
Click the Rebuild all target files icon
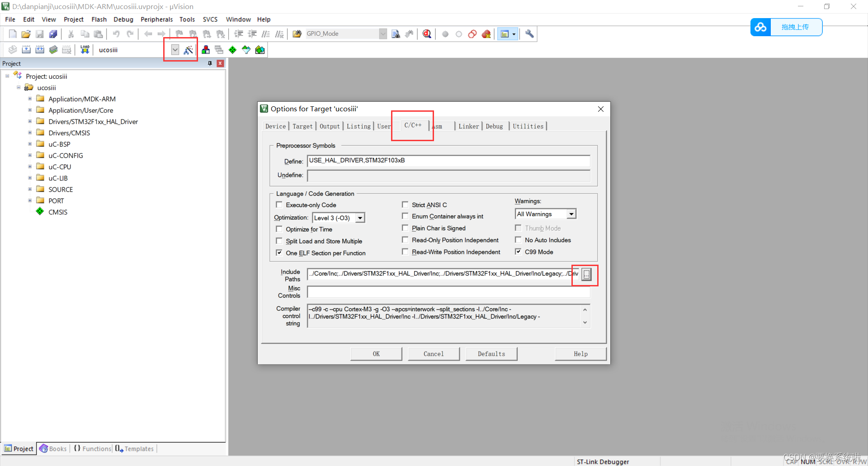point(40,50)
